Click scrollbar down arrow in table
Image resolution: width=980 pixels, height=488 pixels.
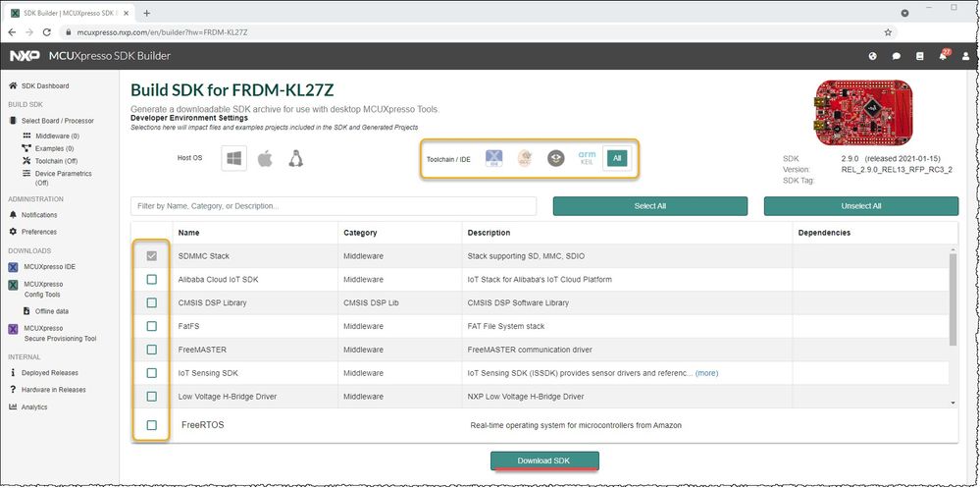pos(953,403)
